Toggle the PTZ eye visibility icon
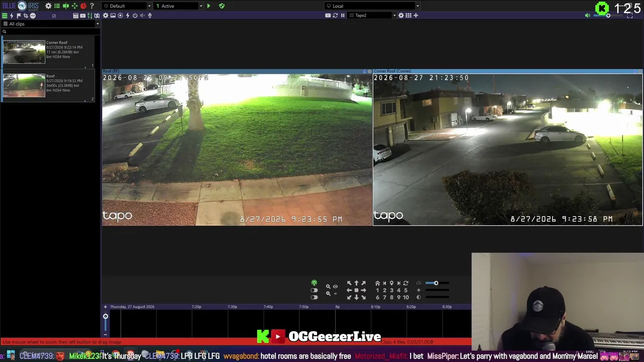Viewport: 644px width, 362px height. (335, 287)
